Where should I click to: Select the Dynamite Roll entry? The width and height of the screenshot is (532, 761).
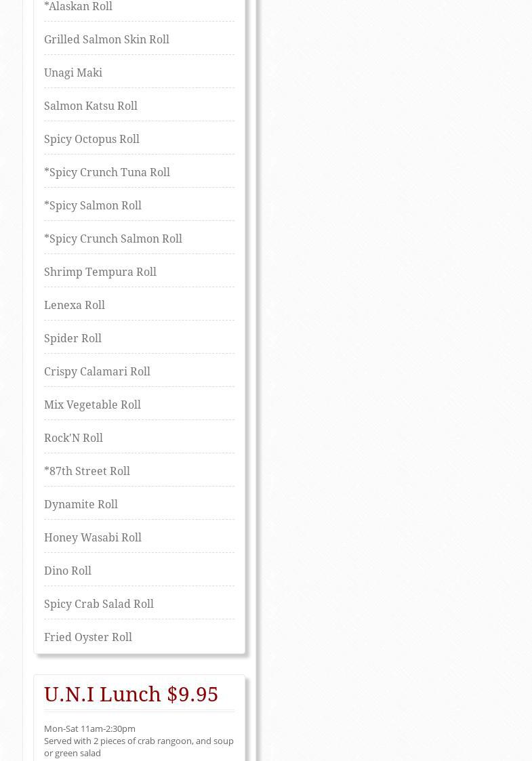pos(81,505)
